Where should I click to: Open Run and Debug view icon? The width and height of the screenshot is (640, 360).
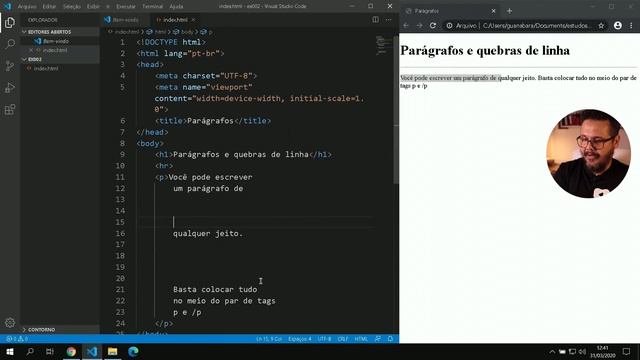click(10, 88)
